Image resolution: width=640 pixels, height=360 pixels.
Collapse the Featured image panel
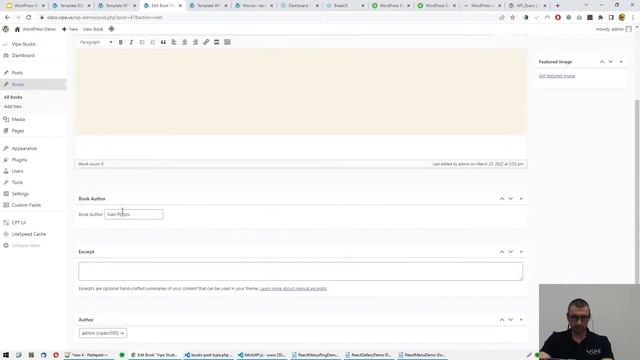(621, 62)
